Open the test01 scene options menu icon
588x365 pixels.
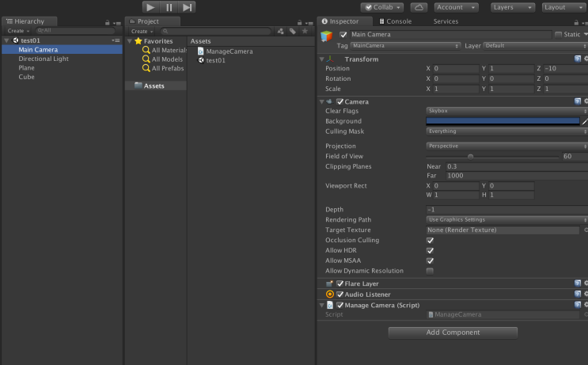(116, 40)
